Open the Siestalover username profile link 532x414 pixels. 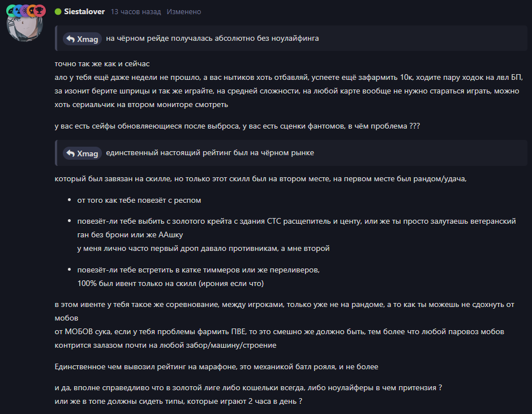pyautogui.click(x=84, y=11)
